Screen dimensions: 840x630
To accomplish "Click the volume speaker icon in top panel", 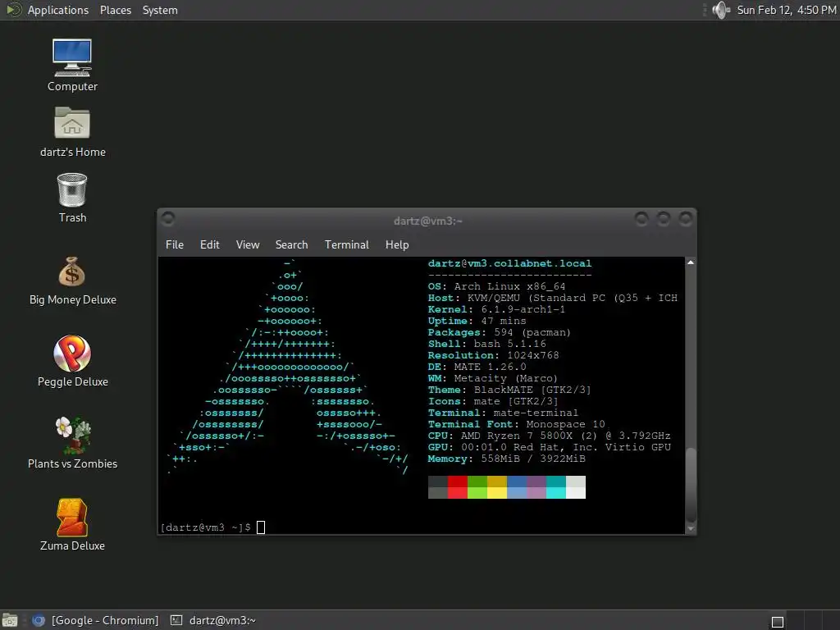I will click(x=721, y=10).
